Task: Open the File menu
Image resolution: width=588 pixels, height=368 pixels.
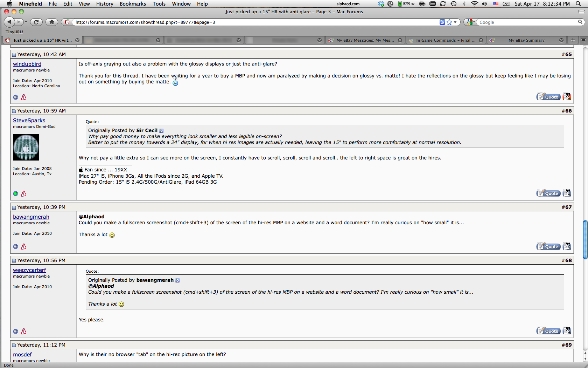Action: click(52, 4)
